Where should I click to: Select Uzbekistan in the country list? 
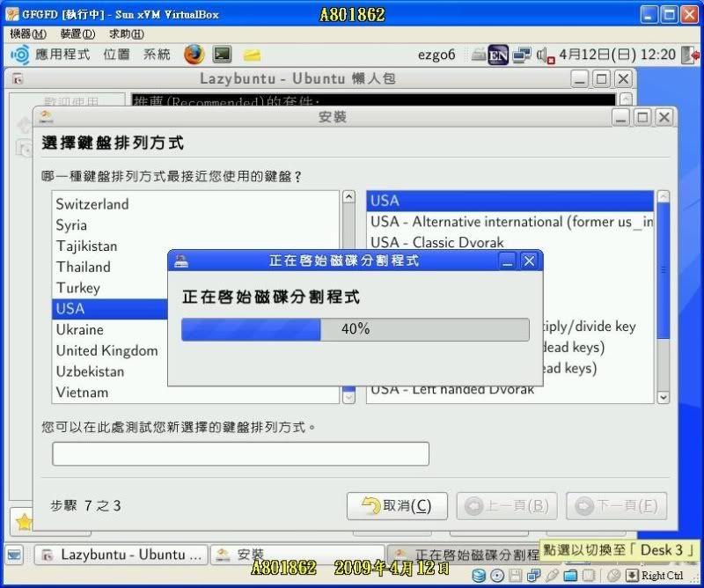[x=109, y=371]
